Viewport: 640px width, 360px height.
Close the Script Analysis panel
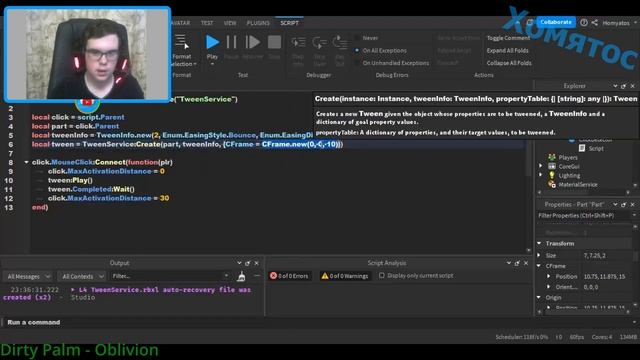[526, 263]
